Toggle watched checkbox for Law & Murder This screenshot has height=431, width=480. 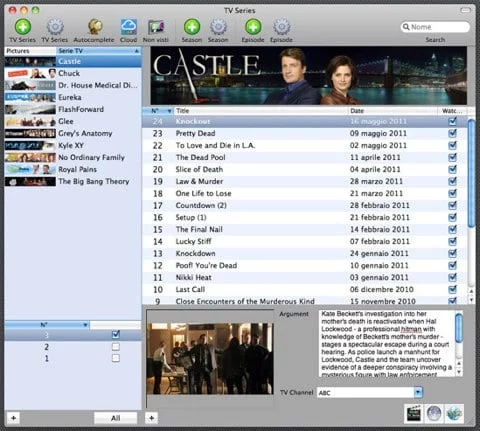pos(452,181)
